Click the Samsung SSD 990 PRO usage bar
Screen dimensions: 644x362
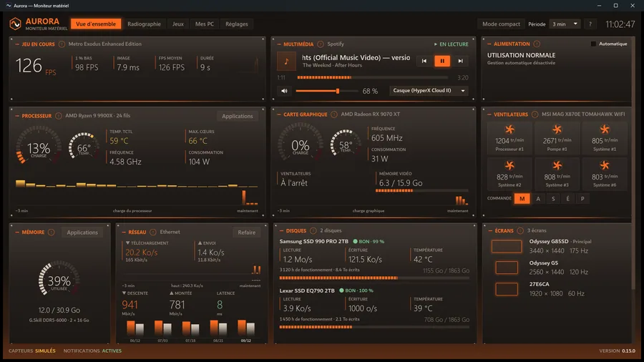tap(374, 278)
